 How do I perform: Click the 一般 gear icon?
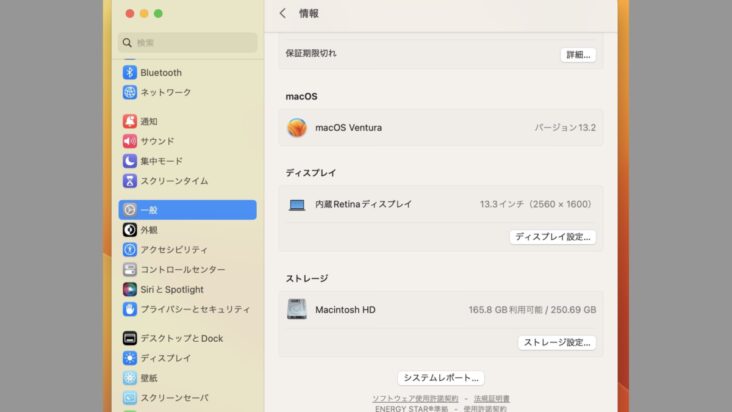coord(130,210)
